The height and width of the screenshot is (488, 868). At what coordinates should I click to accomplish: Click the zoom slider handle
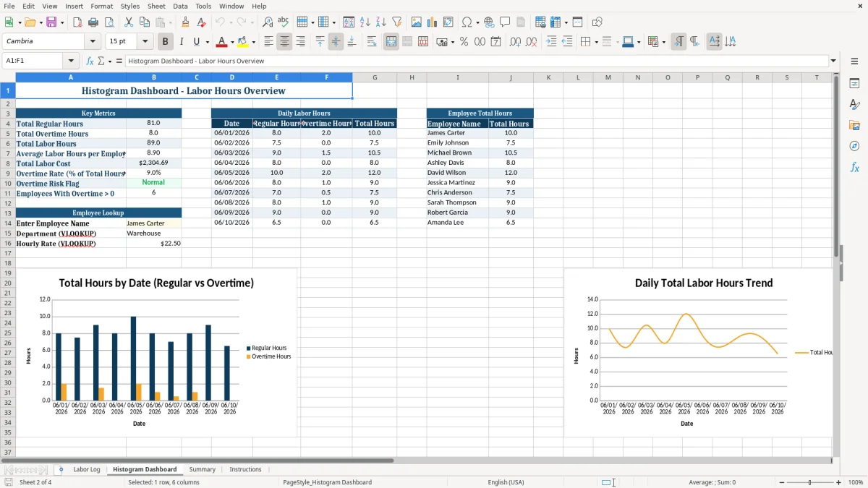tap(809, 482)
